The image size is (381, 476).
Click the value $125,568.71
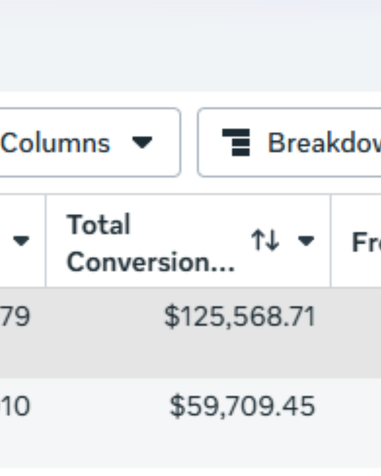(x=240, y=317)
